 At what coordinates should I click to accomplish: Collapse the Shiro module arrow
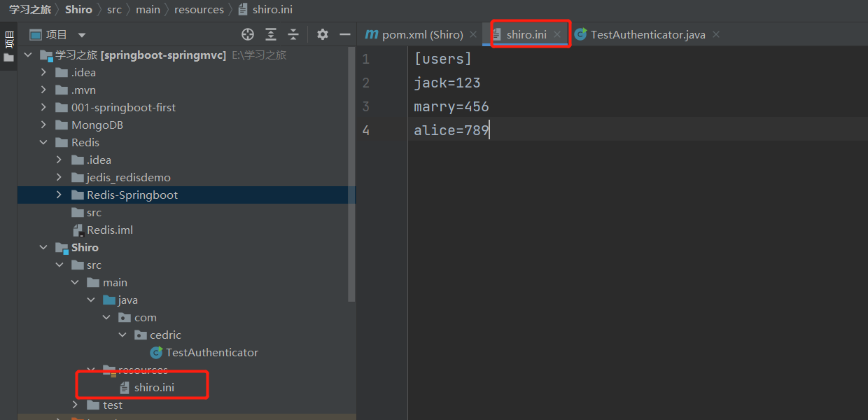coord(43,248)
